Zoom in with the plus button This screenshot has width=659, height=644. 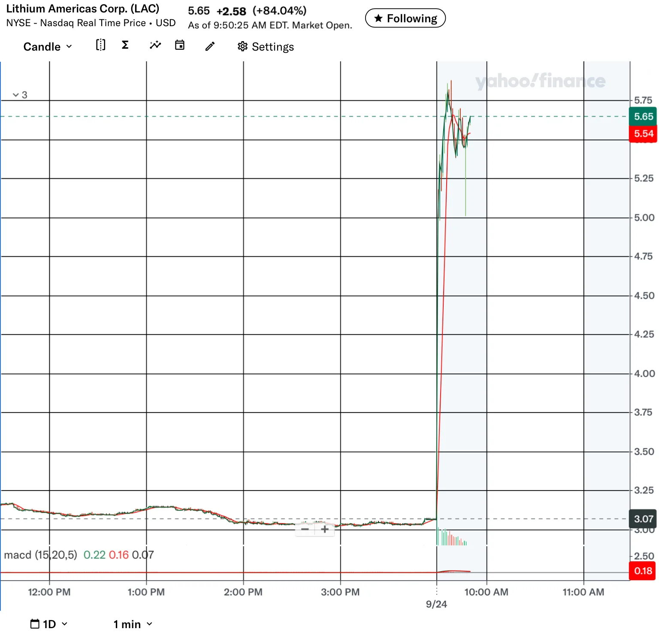[x=325, y=530]
